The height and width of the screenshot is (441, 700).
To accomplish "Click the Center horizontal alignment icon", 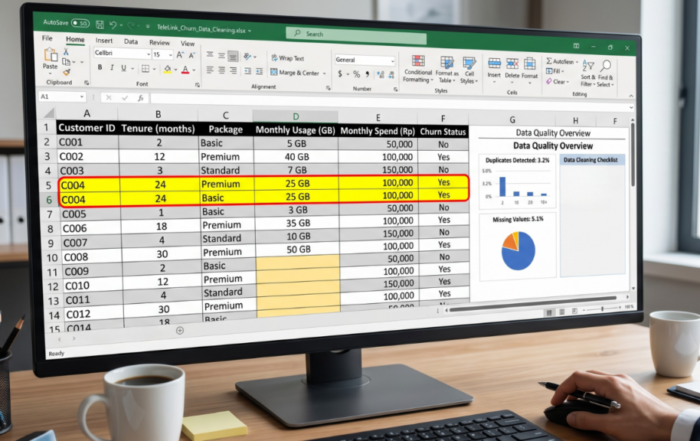I will [221, 70].
